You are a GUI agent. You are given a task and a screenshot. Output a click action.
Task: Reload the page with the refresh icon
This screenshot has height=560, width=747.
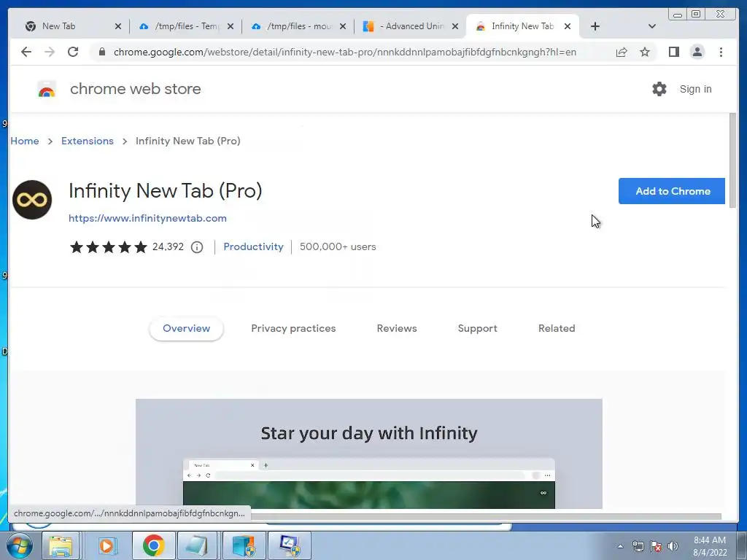point(73,52)
